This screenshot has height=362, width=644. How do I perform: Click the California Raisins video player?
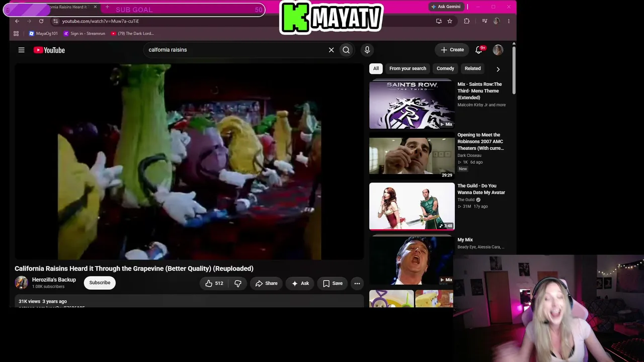(x=189, y=161)
